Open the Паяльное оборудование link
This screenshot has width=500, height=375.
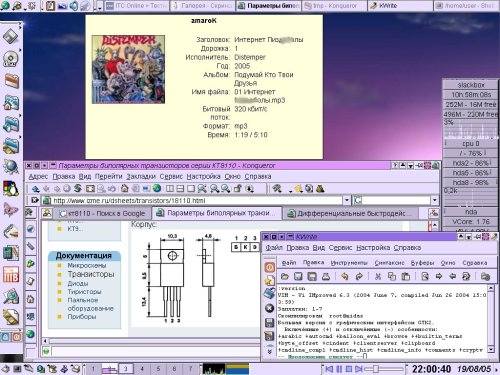[x=90, y=304]
